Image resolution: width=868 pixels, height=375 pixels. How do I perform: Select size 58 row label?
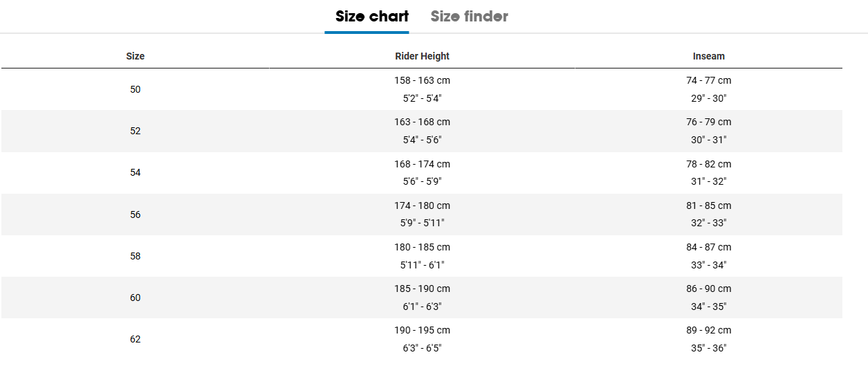click(x=136, y=256)
